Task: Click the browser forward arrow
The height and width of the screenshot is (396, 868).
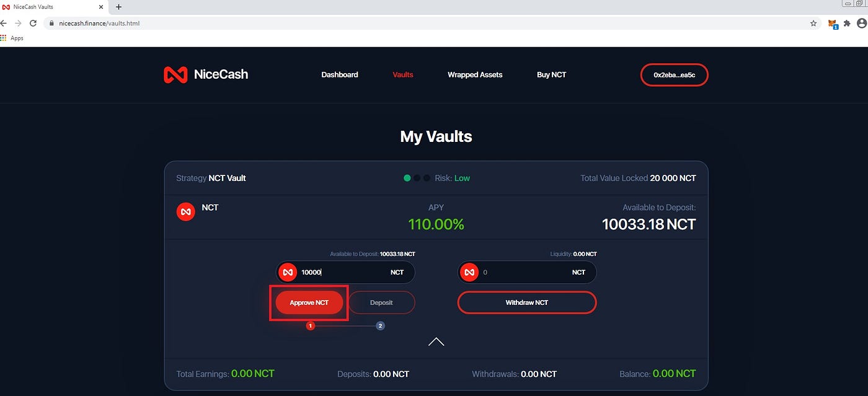Action: [x=18, y=23]
